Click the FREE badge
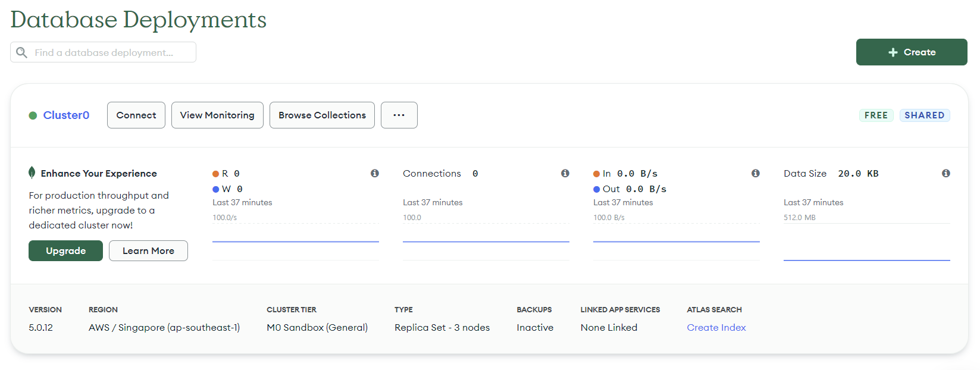The height and width of the screenshot is (370, 980). 876,115
